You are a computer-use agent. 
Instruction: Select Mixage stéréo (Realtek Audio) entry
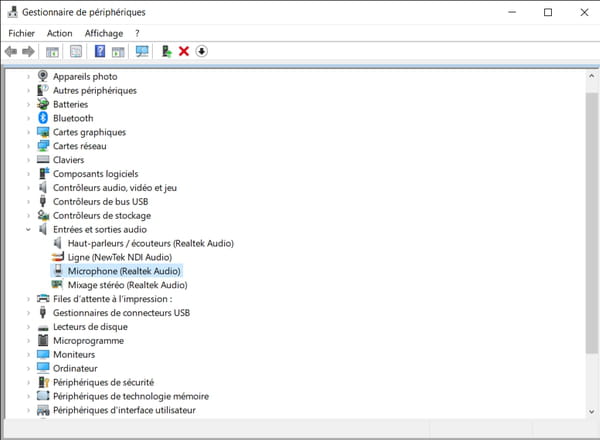pyautogui.click(x=127, y=285)
